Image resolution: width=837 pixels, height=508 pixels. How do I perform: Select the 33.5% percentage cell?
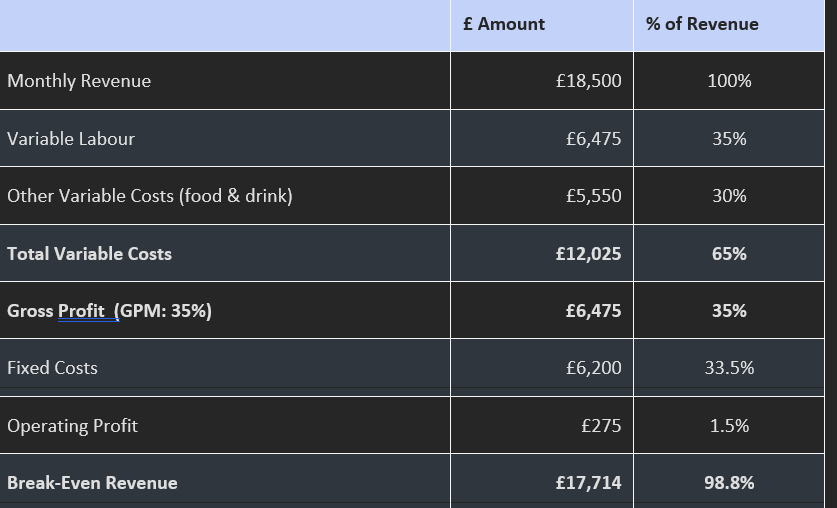(x=729, y=368)
